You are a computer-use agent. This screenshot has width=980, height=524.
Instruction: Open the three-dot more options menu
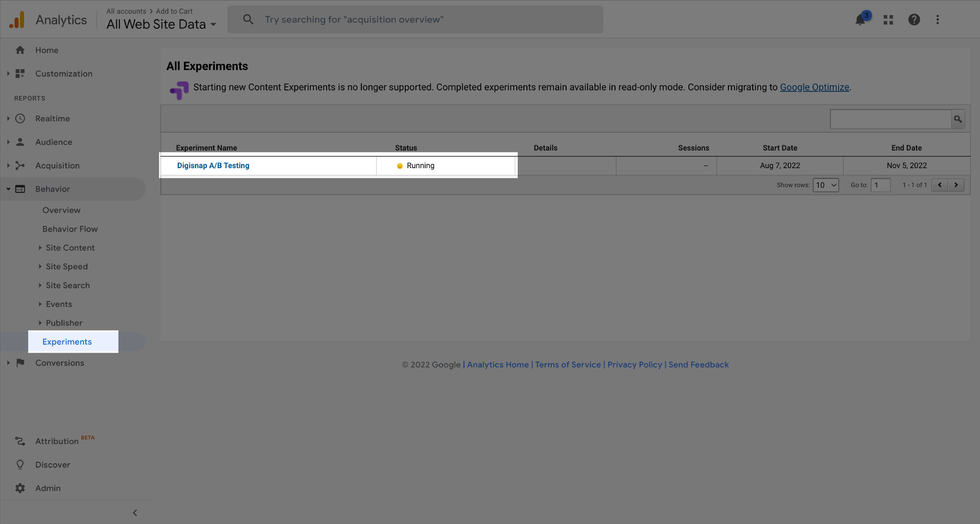coord(937,20)
